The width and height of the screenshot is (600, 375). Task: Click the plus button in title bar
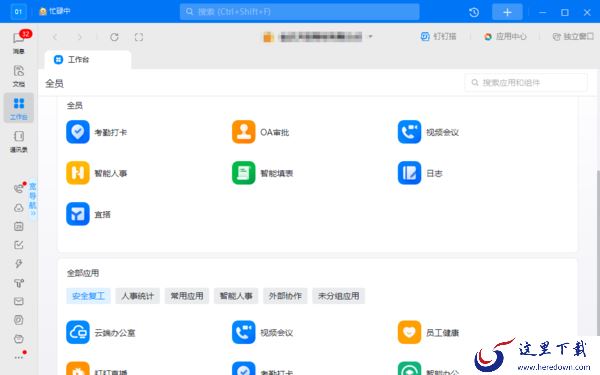pyautogui.click(x=507, y=12)
